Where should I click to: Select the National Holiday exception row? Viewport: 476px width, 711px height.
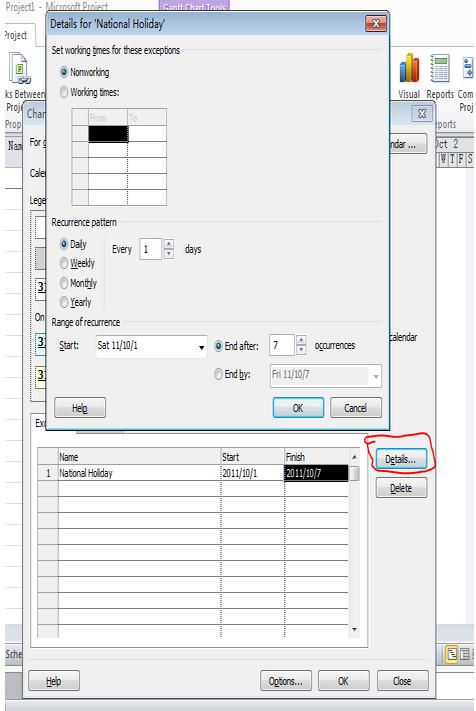point(196,473)
